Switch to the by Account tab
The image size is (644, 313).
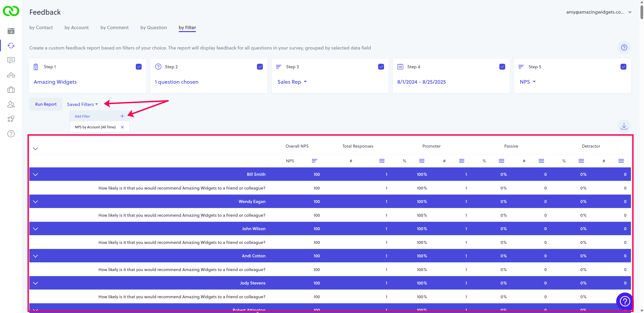tap(76, 28)
